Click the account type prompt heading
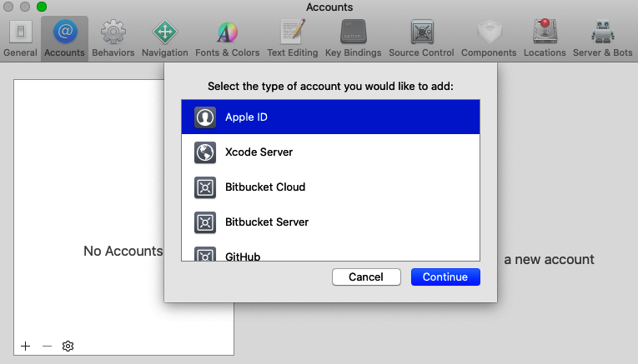Image resolution: width=638 pixels, height=364 pixels. click(x=330, y=86)
